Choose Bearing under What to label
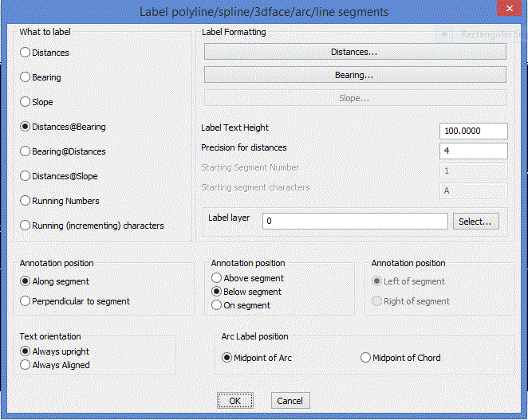The image size is (528, 420). (26, 77)
